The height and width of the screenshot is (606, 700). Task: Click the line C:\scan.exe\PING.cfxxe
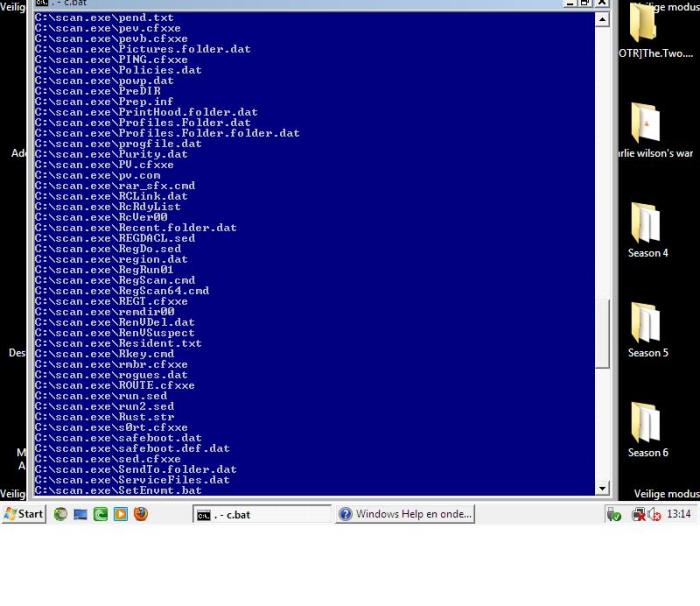pyautogui.click(x=111, y=60)
